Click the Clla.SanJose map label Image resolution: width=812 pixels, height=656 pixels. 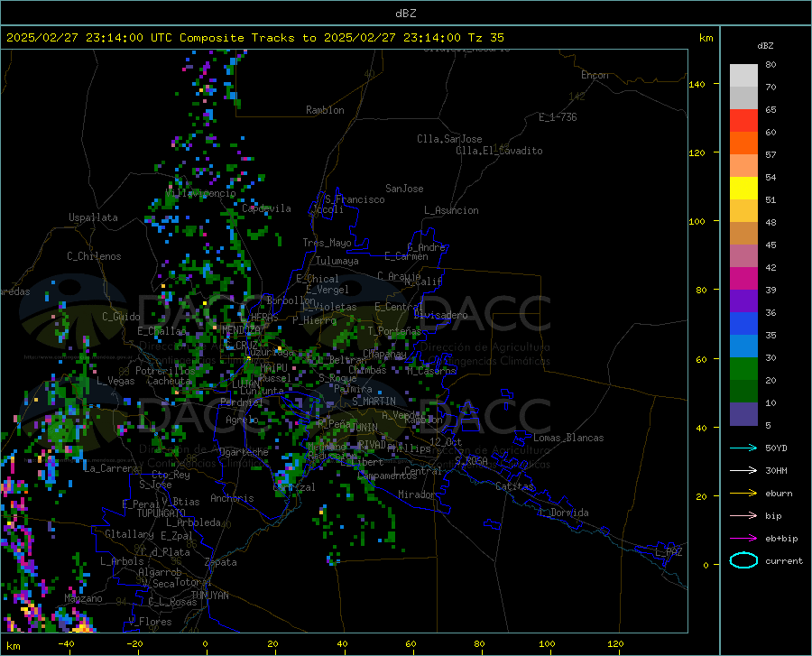(449, 139)
